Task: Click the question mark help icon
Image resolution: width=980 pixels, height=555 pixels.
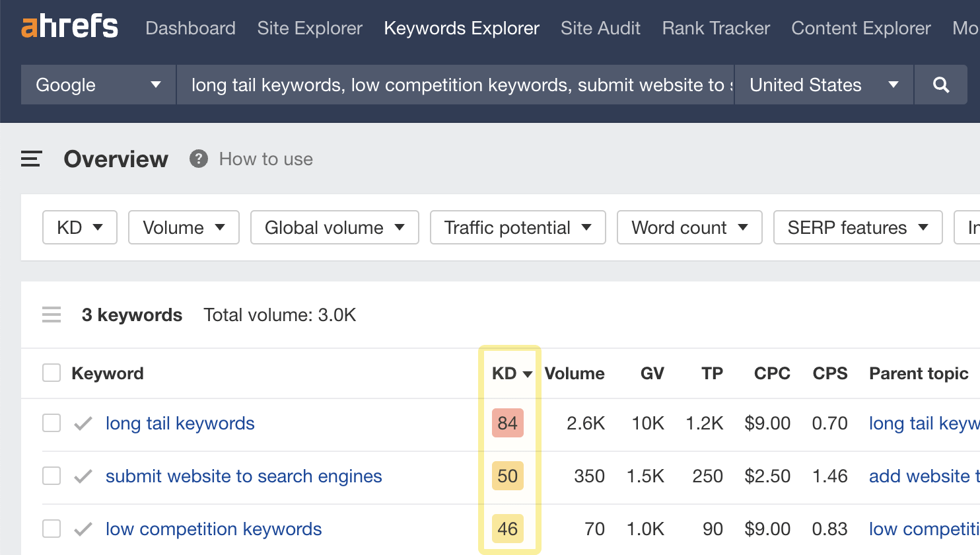Action: [199, 159]
